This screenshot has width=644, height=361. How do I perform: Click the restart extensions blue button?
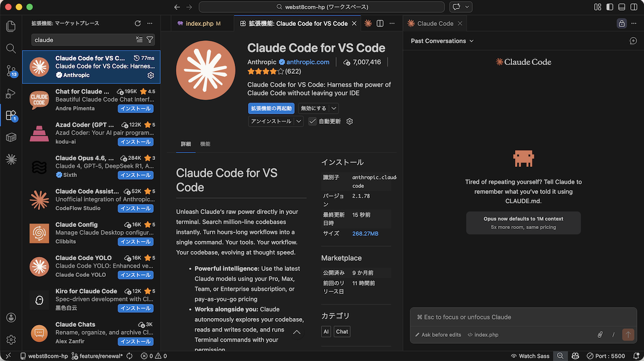[271, 108]
